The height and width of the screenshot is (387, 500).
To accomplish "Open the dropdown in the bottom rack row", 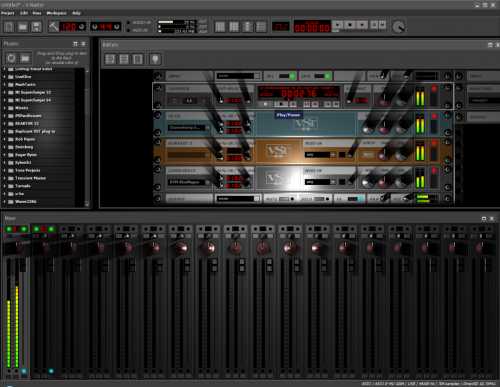I will click(x=238, y=199).
